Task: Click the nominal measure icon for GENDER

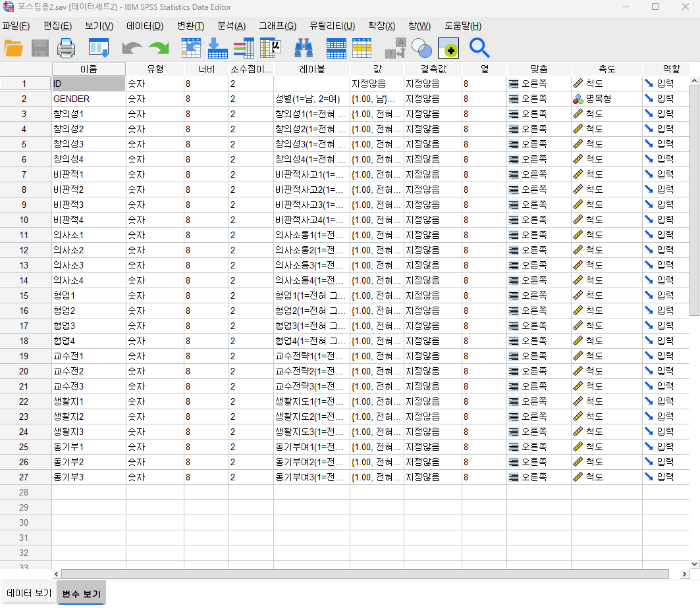Action: pos(578,99)
